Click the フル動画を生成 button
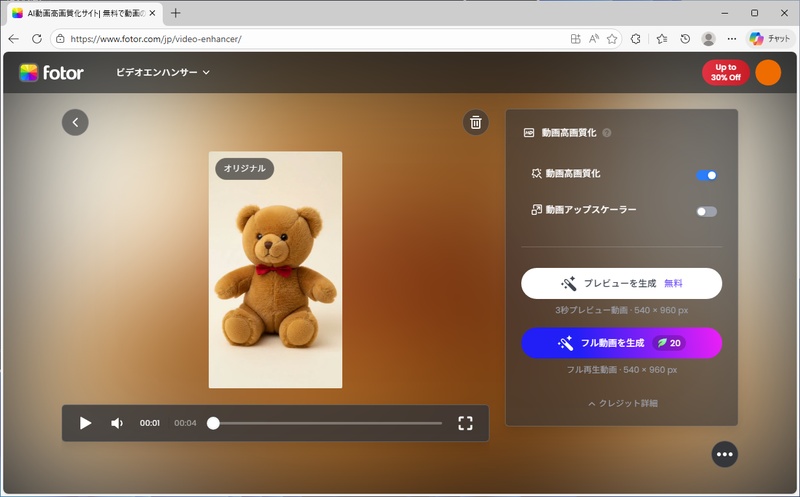The height and width of the screenshot is (497, 800). [x=621, y=343]
